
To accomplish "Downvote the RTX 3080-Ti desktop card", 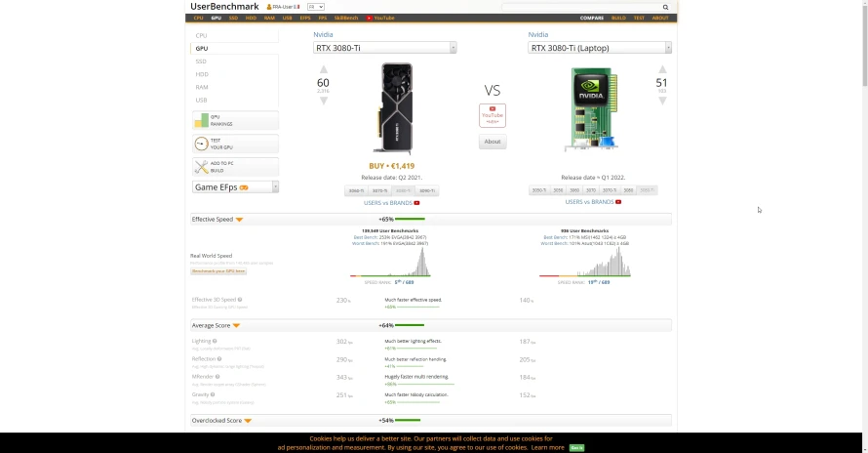I will pos(323,101).
